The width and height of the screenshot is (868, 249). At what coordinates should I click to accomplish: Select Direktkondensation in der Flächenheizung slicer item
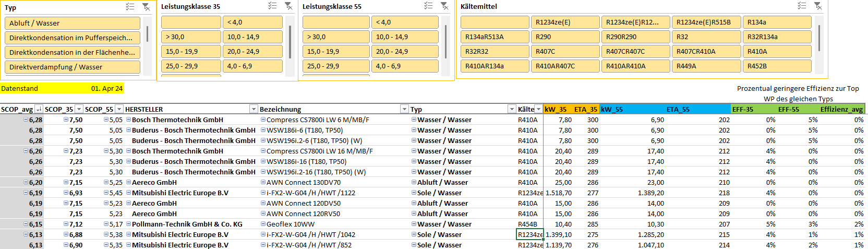[x=73, y=52]
